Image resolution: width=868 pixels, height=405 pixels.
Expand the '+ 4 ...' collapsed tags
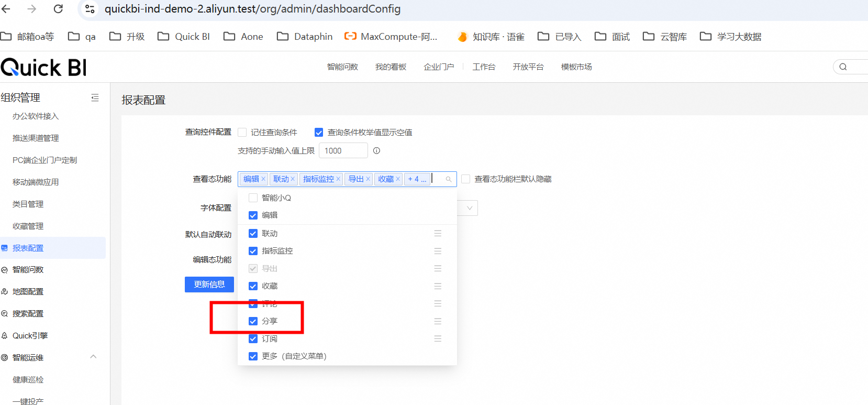click(417, 179)
